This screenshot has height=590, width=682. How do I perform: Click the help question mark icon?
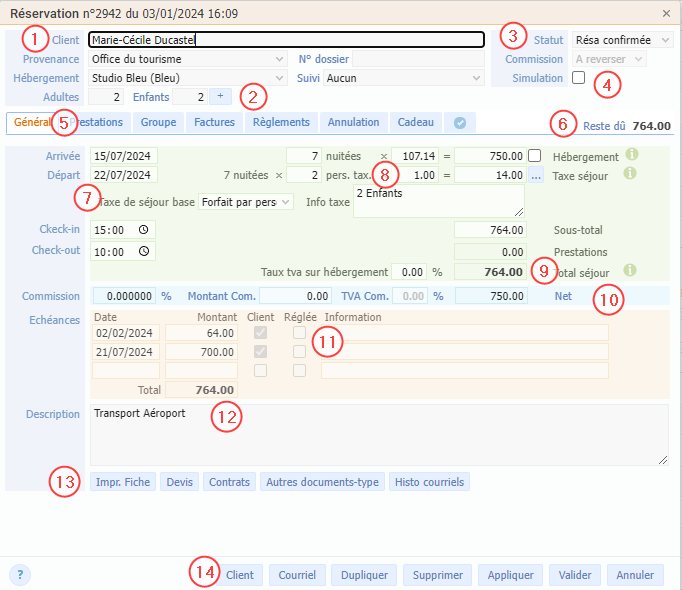[20, 575]
